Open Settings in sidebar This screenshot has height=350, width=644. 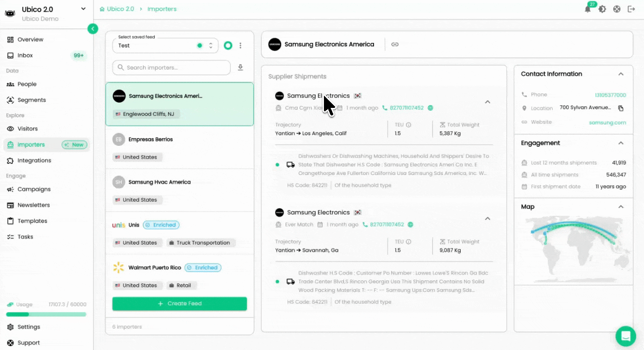[29, 327]
